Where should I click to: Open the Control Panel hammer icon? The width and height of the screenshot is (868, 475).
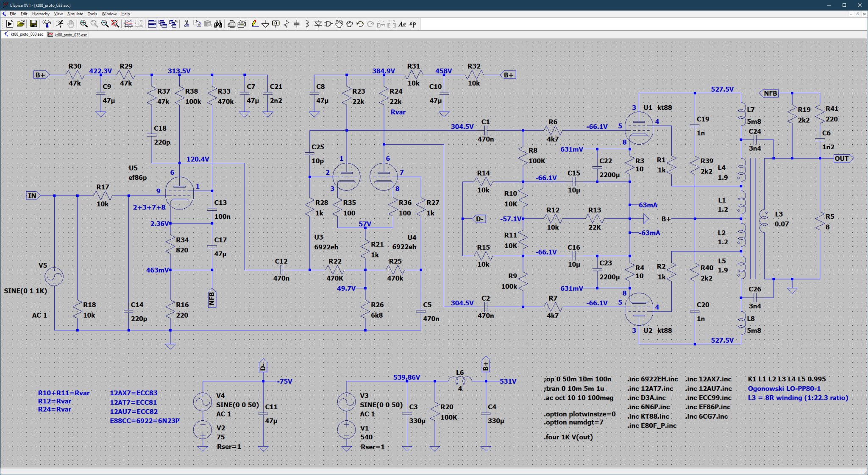(x=47, y=24)
